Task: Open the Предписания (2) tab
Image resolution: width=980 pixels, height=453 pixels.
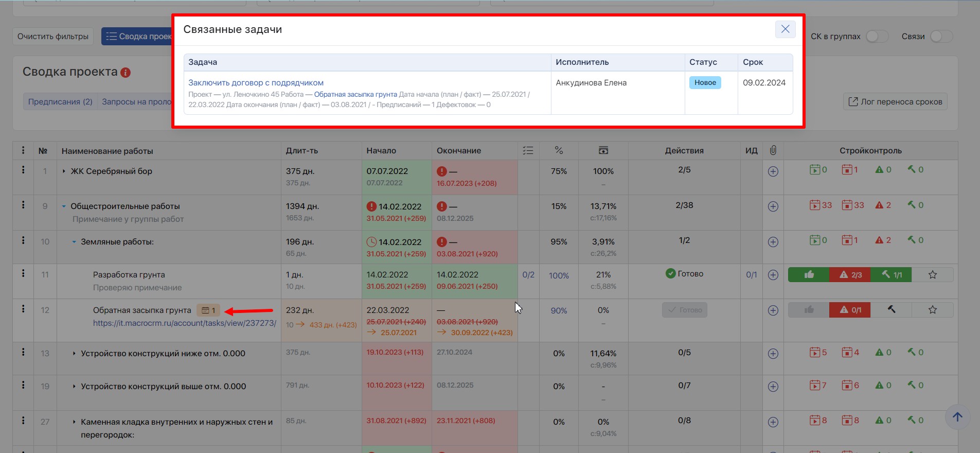Action: click(60, 102)
